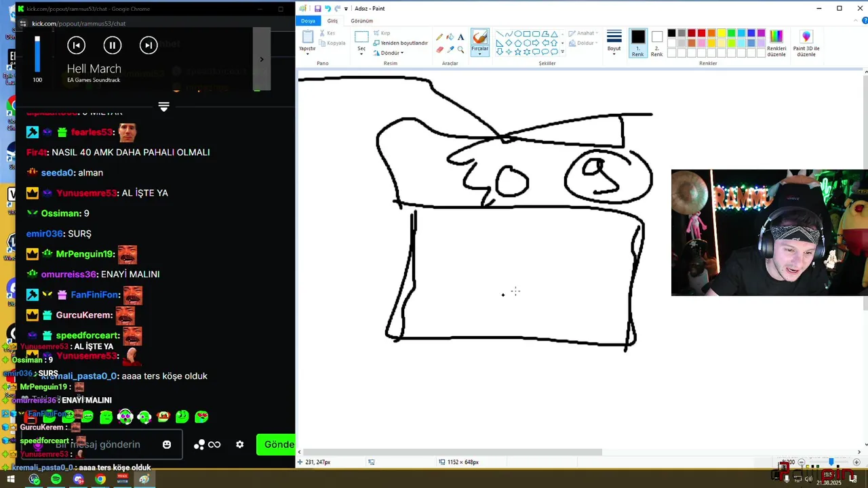The image size is (868, 488).
Task: Open the Boyut size dropdown
Action: pyautogui.click(x=614, y=42)
